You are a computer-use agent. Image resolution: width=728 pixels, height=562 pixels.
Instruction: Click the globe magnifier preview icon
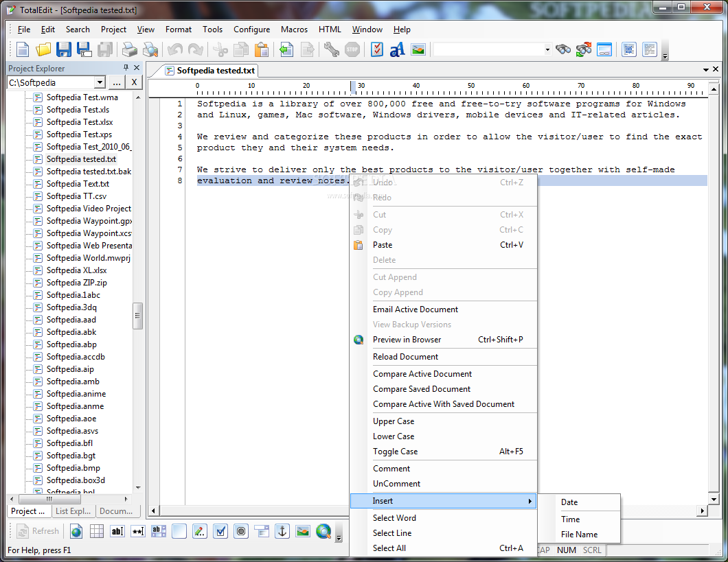pyautogui.click(x=323, y=531)
